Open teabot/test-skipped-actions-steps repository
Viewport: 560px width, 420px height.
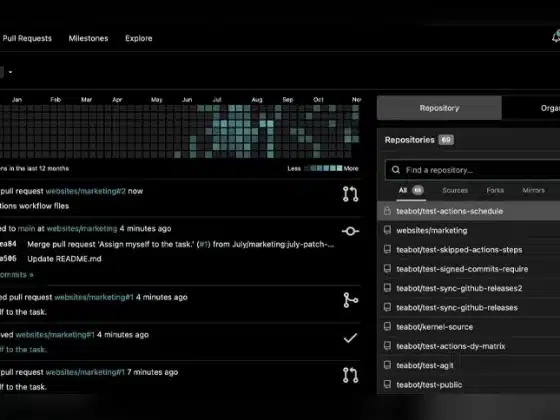click(x=459, y=250)
